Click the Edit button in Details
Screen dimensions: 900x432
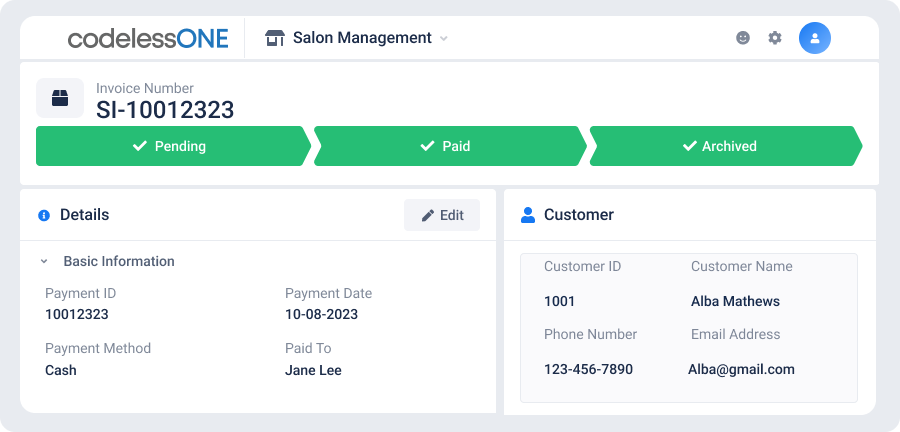[x=442, y=215]
